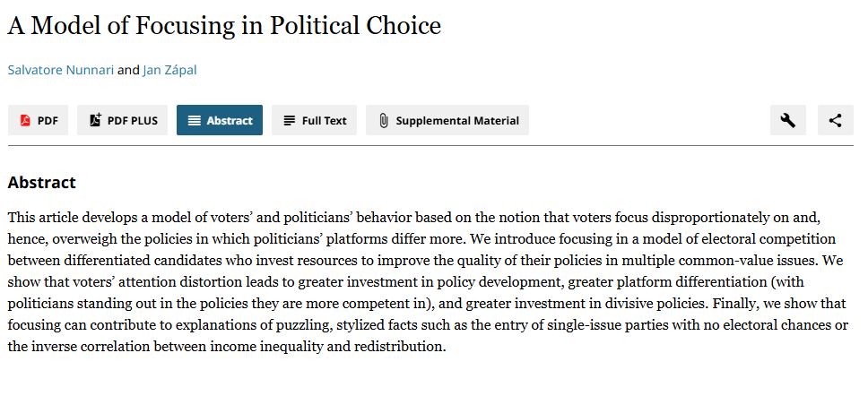Download the article via the PDF button
The width and height of the screenshot is (868, 396).
(x=38, y=120)
